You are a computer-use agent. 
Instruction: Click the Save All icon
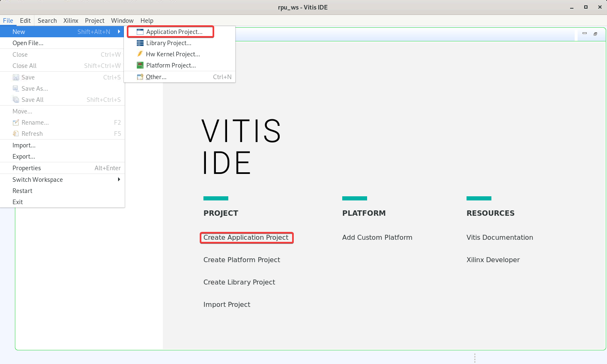click(x=16, y=99)
